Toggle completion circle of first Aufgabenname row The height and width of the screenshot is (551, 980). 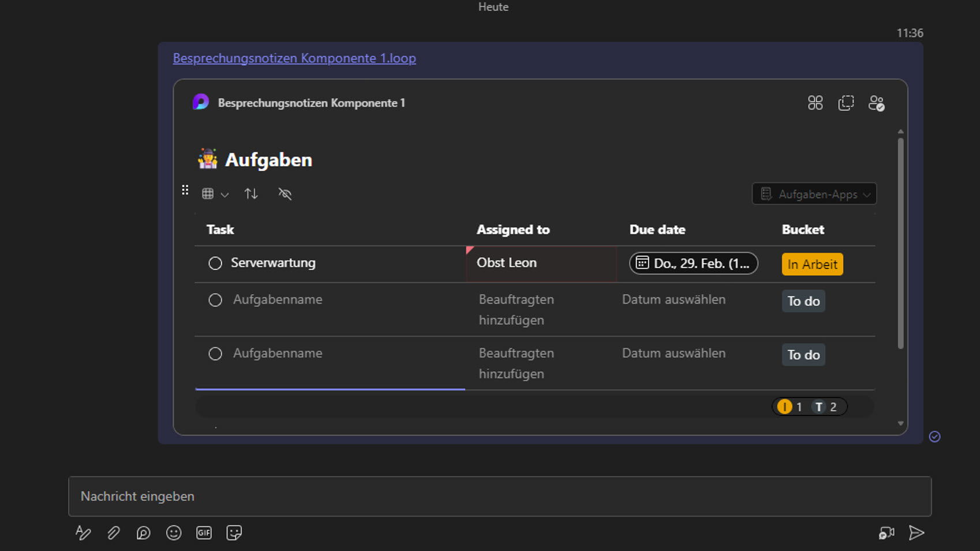point(215,300)
